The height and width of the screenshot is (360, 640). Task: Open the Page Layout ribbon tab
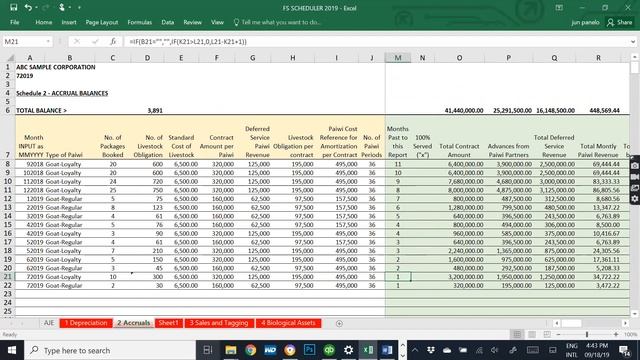click(102, 22)
